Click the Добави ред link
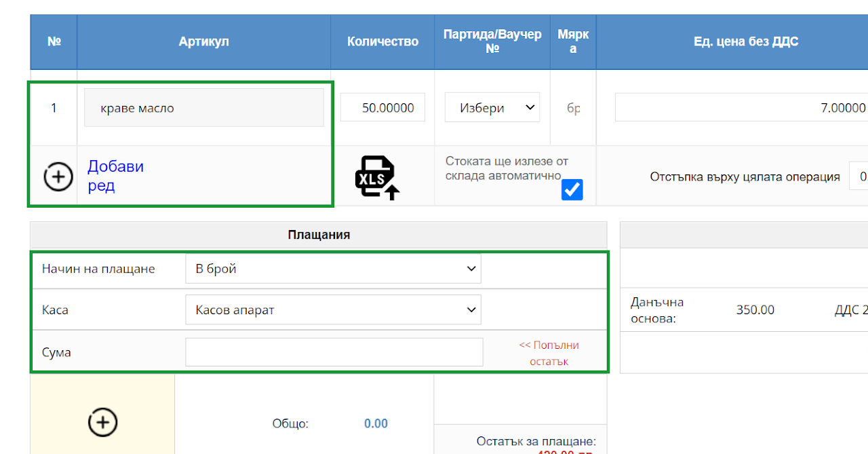This screenshot has width=868, height=454. tap(115, 176)
